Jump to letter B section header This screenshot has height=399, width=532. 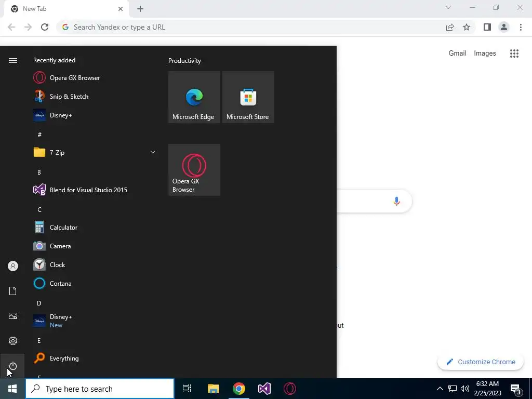click(39, 172)
